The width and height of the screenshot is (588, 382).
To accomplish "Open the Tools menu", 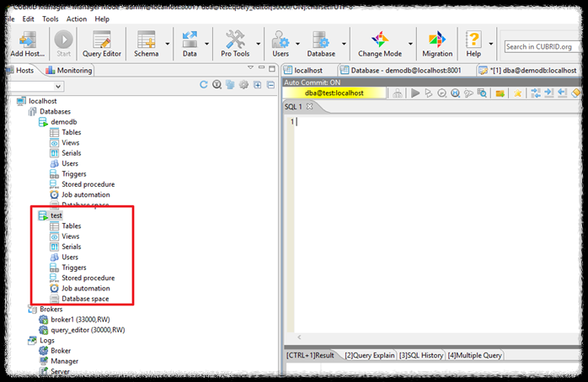I will (x=51, y=19).
